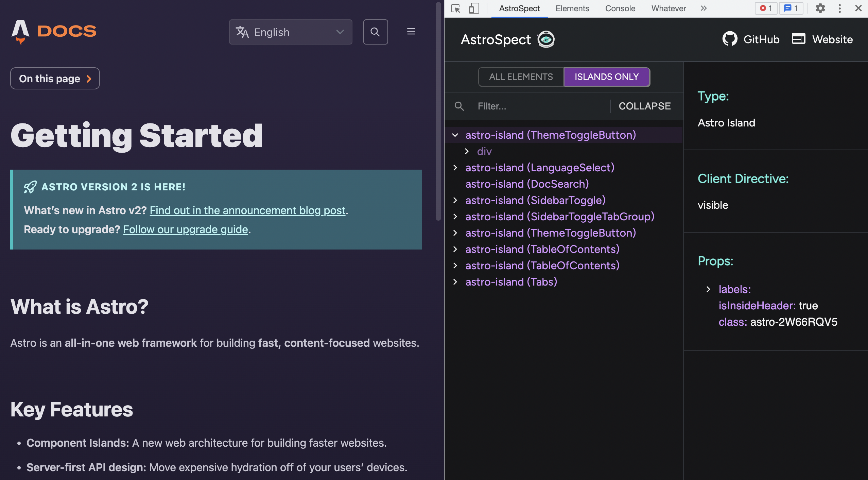The image size is (868, 480).
Task: Click the GitHub octocat icon
Action: tap(730, 39)
